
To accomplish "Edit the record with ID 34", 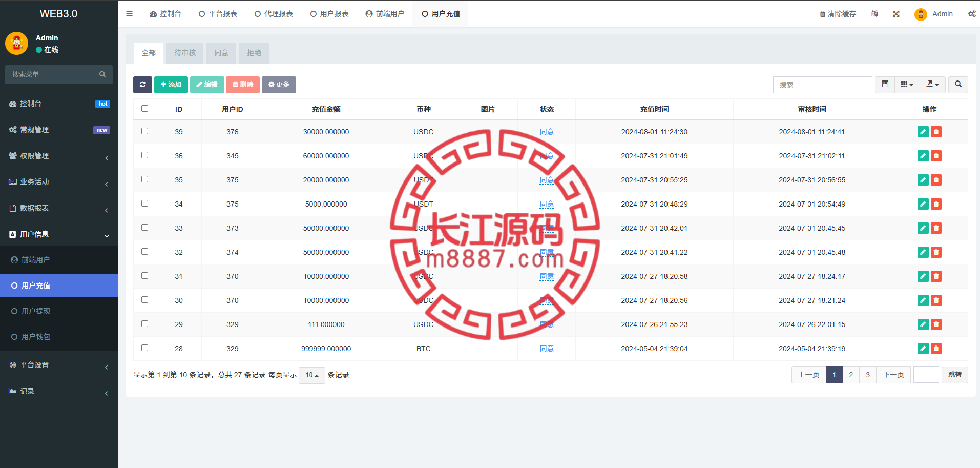I will (923, 204).
